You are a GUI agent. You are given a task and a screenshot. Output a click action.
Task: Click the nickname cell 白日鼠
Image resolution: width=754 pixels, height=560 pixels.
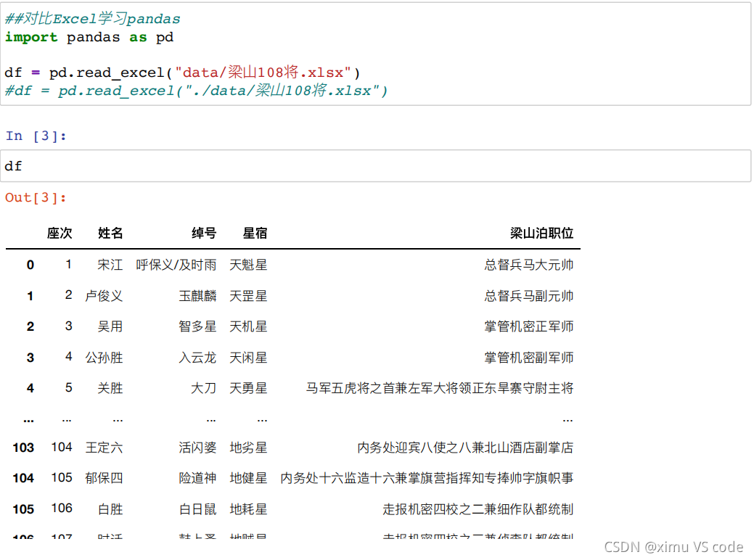tap(197, 509)
